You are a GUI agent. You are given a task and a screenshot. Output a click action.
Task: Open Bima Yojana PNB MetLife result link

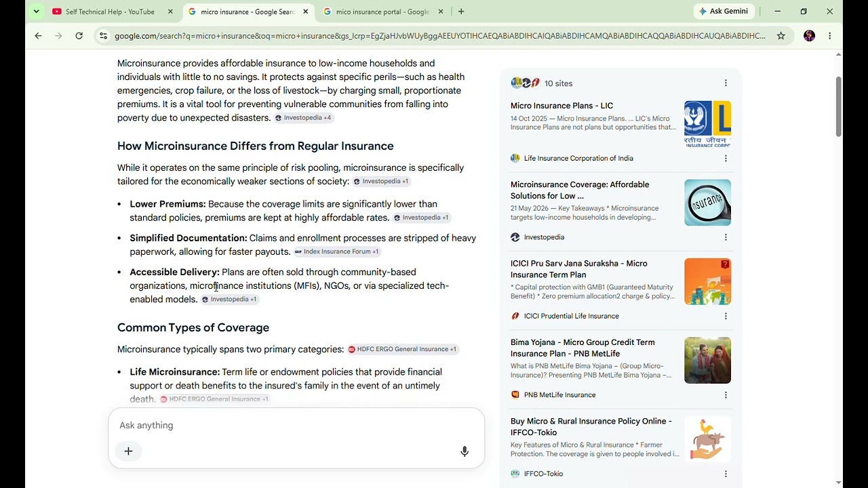pyautogui.click(x=583, y=348)
